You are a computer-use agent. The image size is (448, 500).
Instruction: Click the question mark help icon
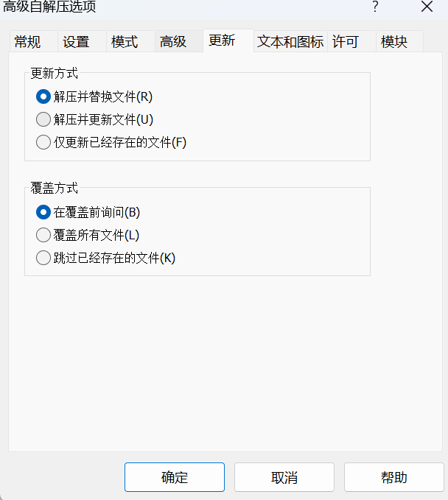(x=375, y=7)
